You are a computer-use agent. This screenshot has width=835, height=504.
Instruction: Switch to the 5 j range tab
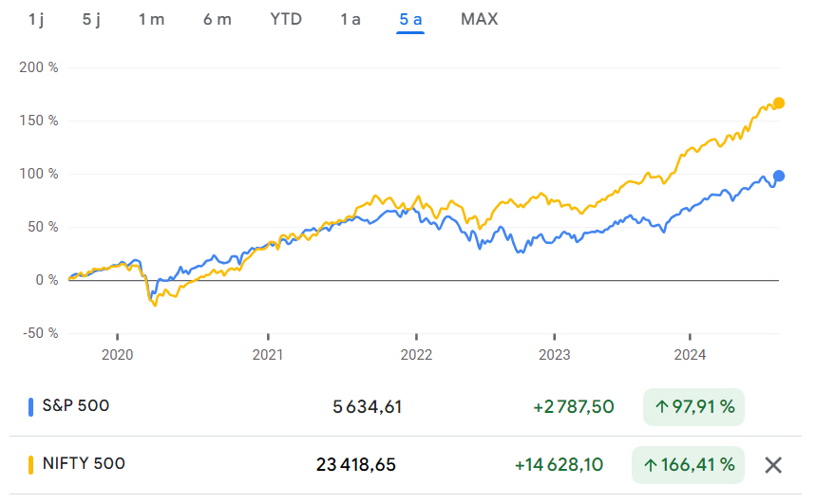(x=91, y=19)
